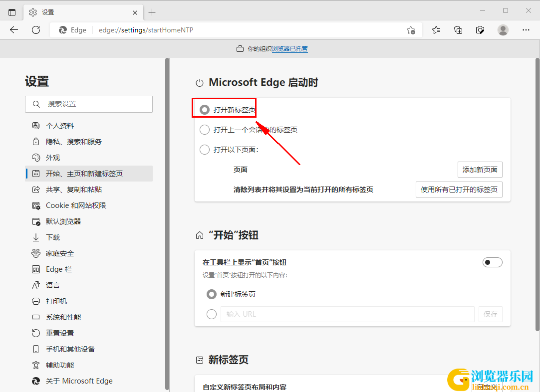The image size is (540, 392).
Task: Open 共享、复制和粘贴 section
Action: tap(89, 190)
